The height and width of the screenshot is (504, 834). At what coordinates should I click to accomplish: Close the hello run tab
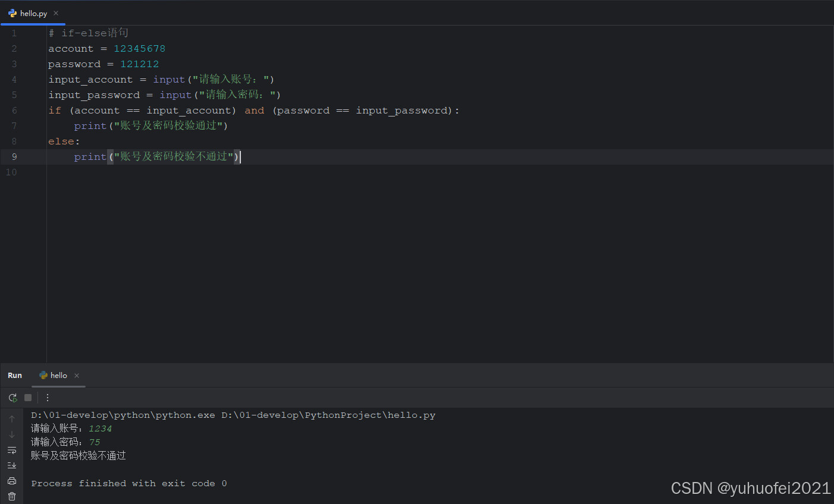77,376
